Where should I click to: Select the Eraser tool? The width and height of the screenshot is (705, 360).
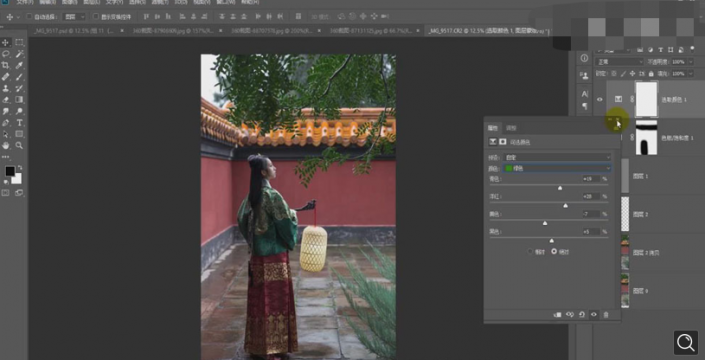(6, 100)
